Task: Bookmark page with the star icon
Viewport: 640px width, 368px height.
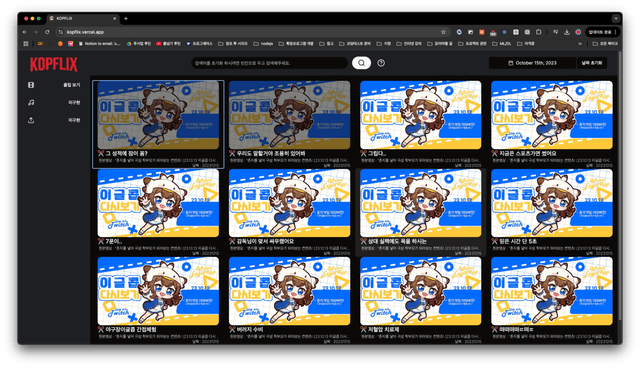Action: [x=443, y=32]
